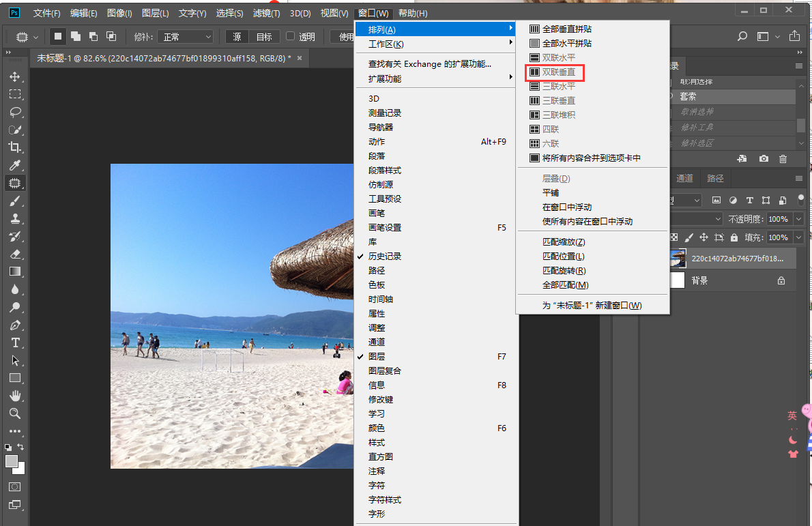Select Subtract from Selection mode button
Image resolution: width=812 pixels, height=526 pixels.
tap(93, 36)
